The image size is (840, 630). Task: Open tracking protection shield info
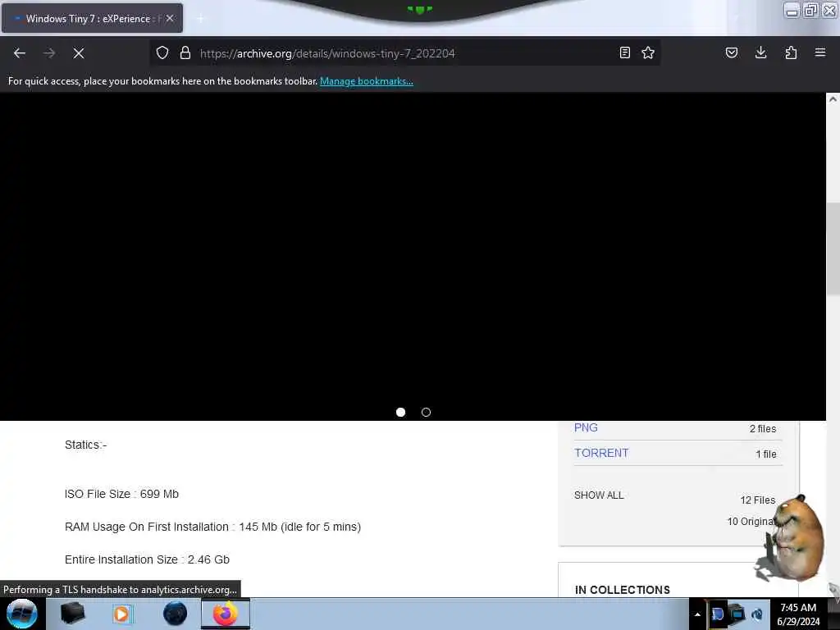coord(162,52)
